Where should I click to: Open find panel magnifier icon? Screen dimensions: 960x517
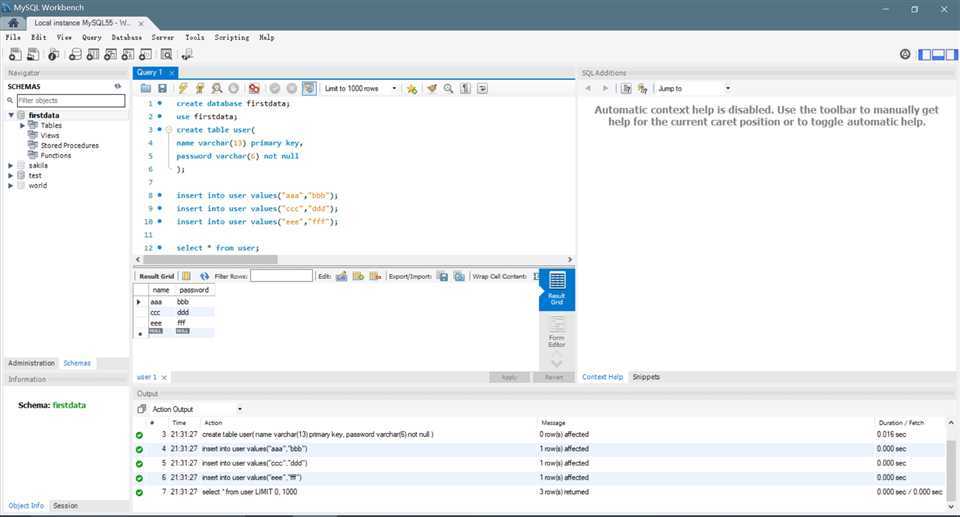pyautogui.click(x=449, y=88)
